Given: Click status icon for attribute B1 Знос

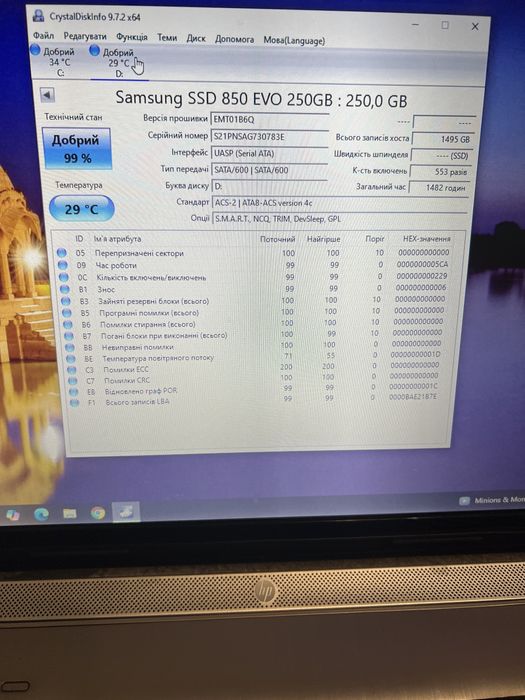Looking at the screenshot, I should point(65,289).
